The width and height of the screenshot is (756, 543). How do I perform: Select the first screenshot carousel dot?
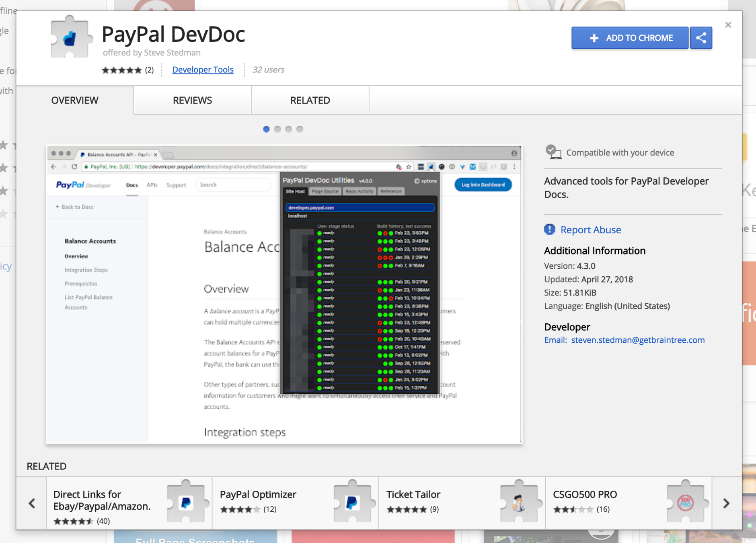pos(266,129)
